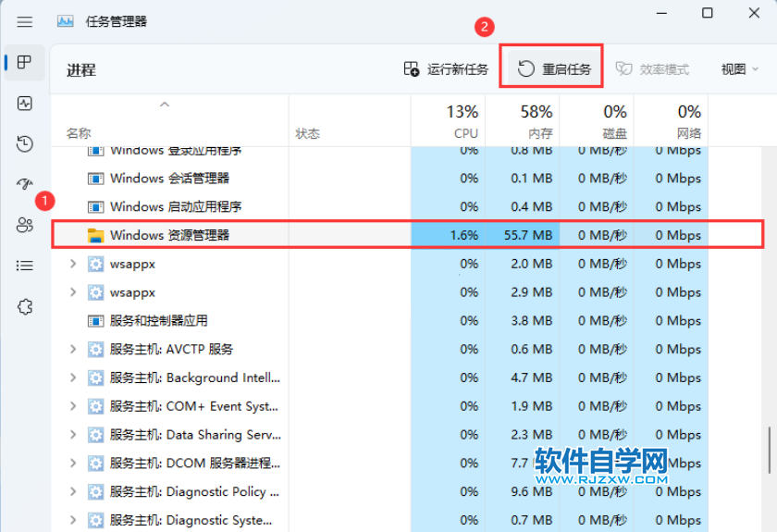
Task: Click 重启任务 button
Action: pos(554,68)
